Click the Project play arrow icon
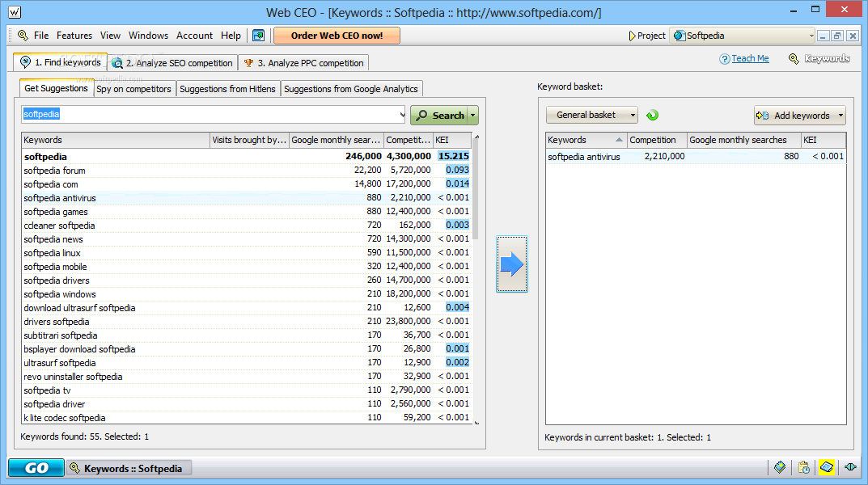Viewport: 868px width, 485px height. [x=632, y=36]
